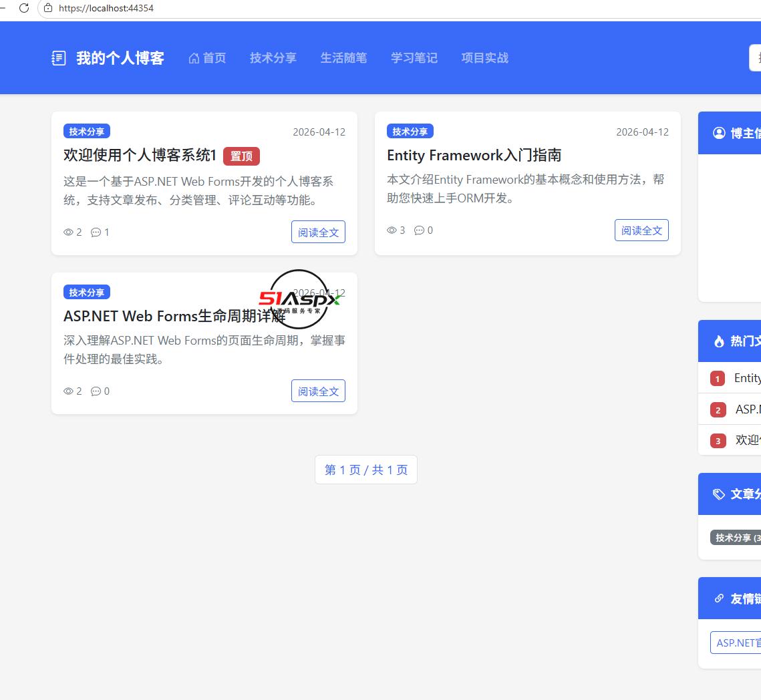Open the post title 欢迎使用个人博客系统1

(x=140, y=155)
